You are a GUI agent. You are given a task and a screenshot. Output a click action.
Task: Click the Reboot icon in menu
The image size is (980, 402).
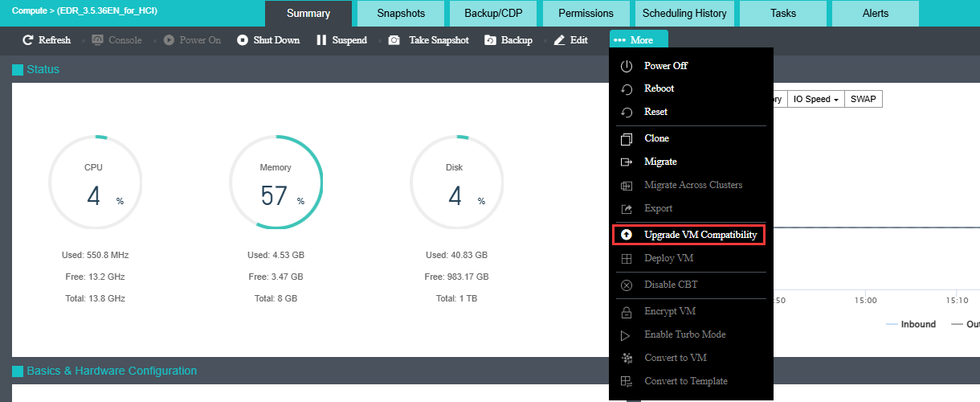click(627, 89)
